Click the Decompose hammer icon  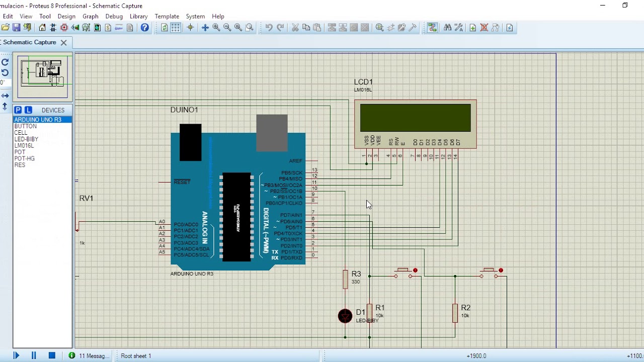coord(413,28)
